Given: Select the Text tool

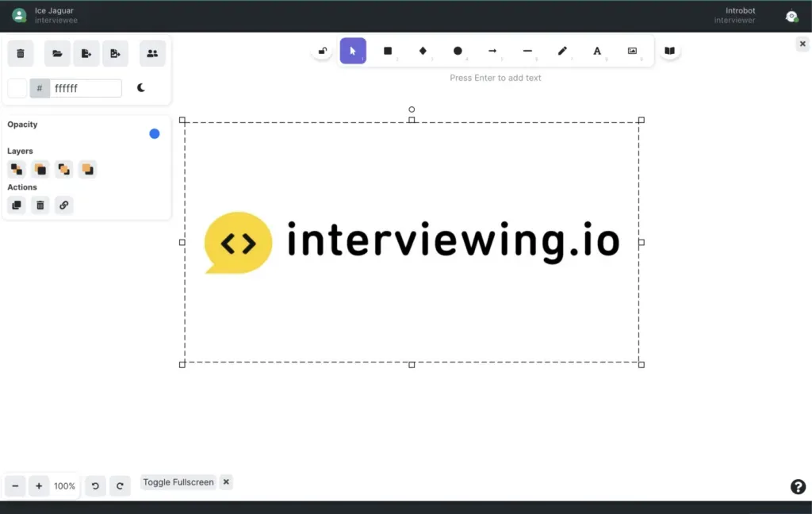Looking at the screenshot, I should click(597, 51).
